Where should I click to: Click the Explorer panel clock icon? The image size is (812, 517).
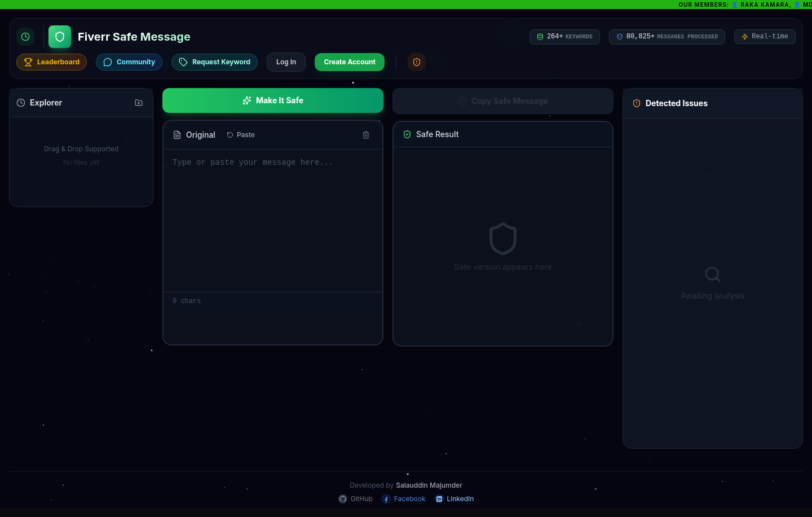[21, 103]
